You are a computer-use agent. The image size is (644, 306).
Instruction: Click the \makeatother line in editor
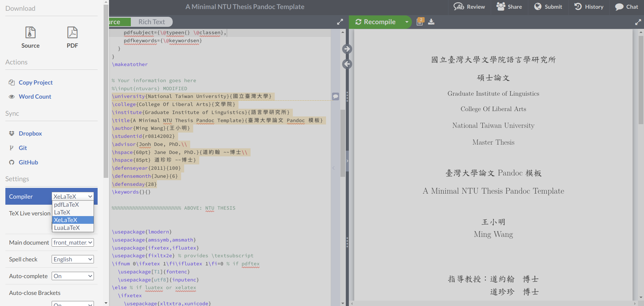click(x=130, y=64)
